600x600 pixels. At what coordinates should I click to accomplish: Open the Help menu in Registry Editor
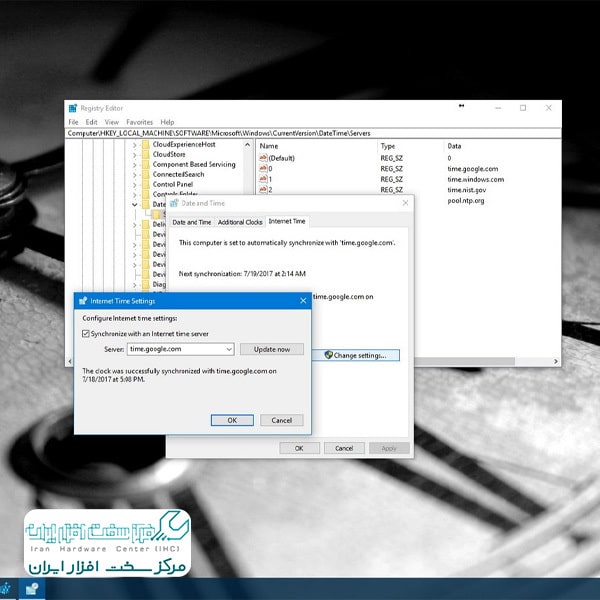pyautogui.click(x=167, y=122)
